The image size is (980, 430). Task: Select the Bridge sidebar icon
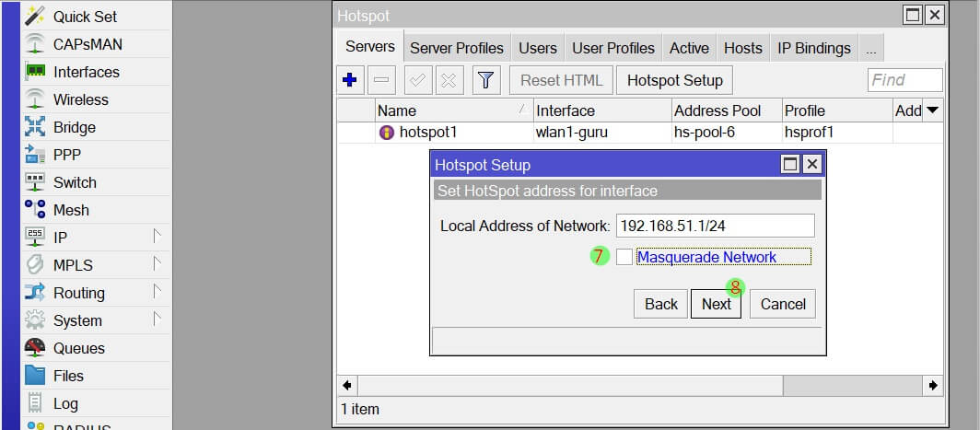pos(35,127)
